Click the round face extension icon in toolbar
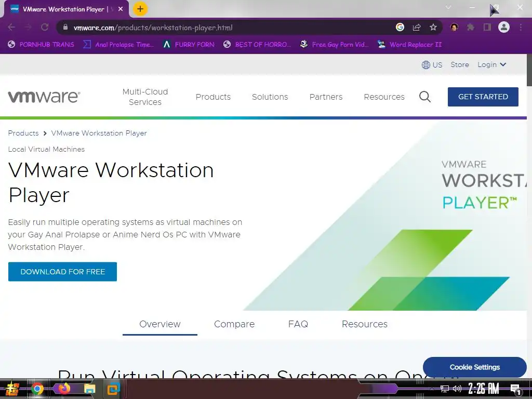 pyautogui.click(x=454, y=27)
